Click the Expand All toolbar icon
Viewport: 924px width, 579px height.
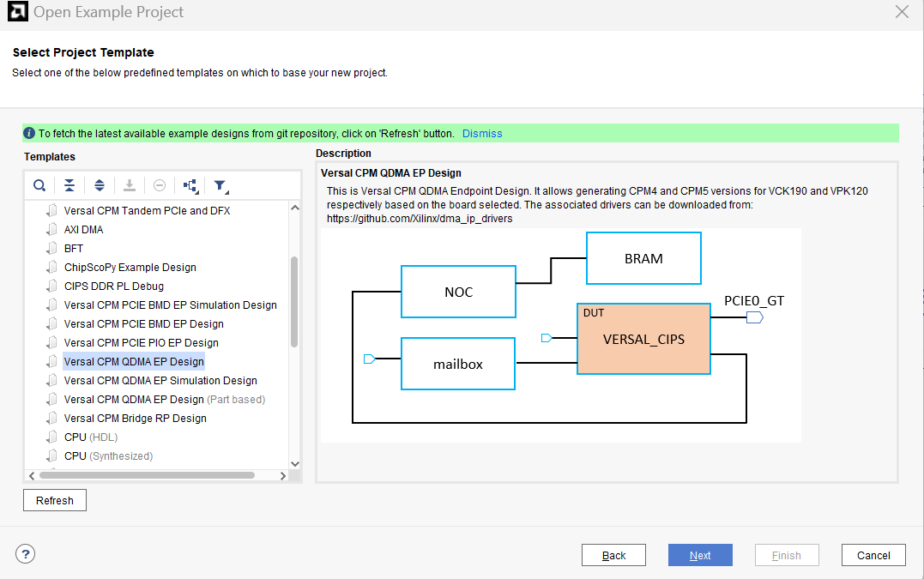[x=100, y=185]
